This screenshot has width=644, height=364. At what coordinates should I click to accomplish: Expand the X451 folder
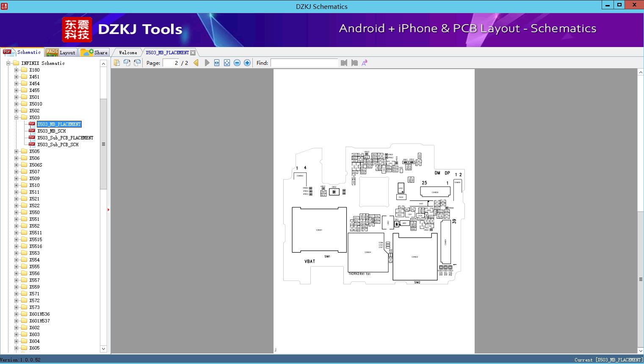[x=16, y=77]
